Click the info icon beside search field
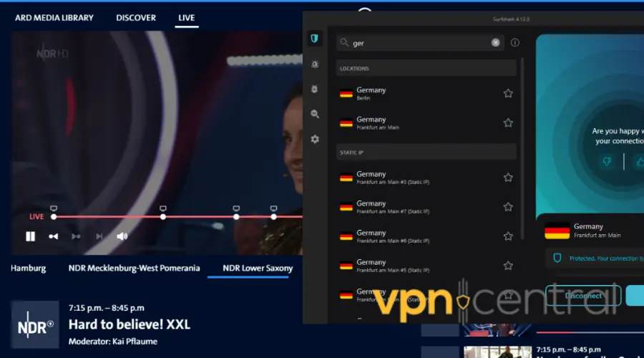Image resolution: width=644 pixels, height=358 pixels. click(514, 43)
